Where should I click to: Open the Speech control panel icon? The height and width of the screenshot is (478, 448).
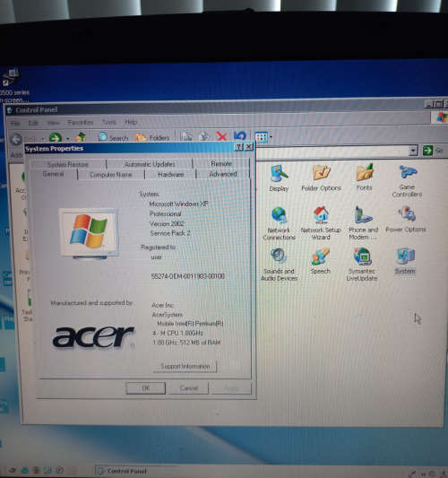(320, 261)
